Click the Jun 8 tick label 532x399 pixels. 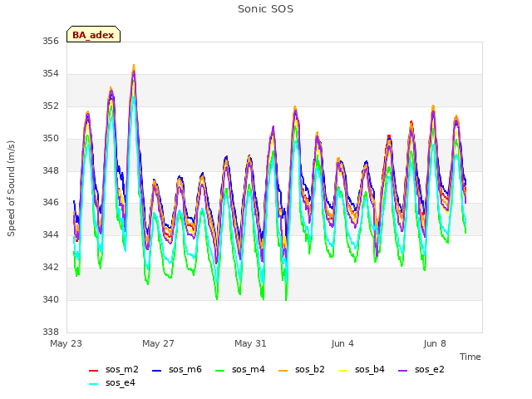(x=435, y=343)
